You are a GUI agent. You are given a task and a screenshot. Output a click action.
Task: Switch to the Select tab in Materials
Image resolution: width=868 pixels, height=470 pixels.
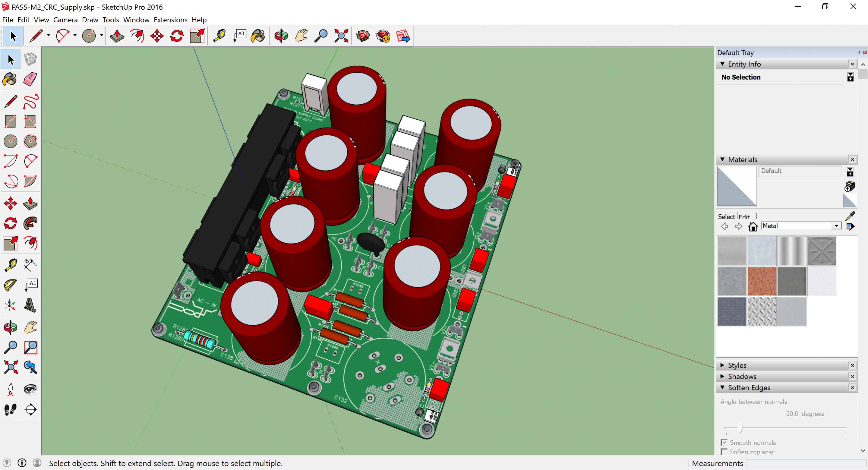pos(726,217)
